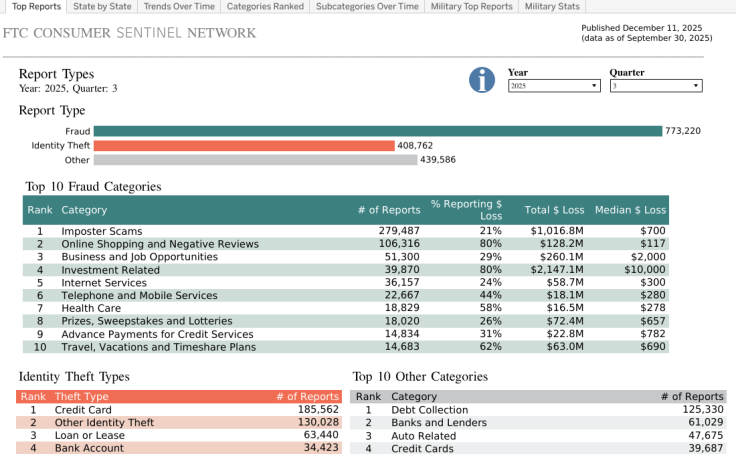Image resolution: width=736 pixels, height=454 pixels.
Task: Open the Trends Over Time tab
Action: point(178,6)
